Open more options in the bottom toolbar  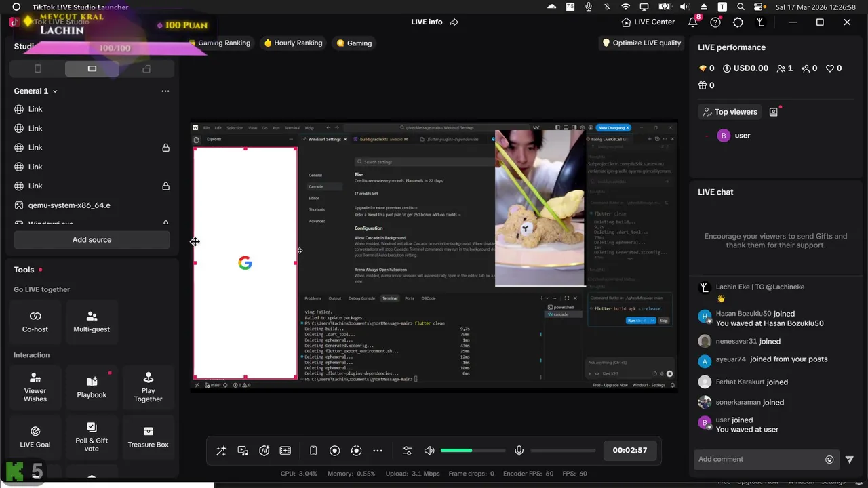(x=378, y=451)
